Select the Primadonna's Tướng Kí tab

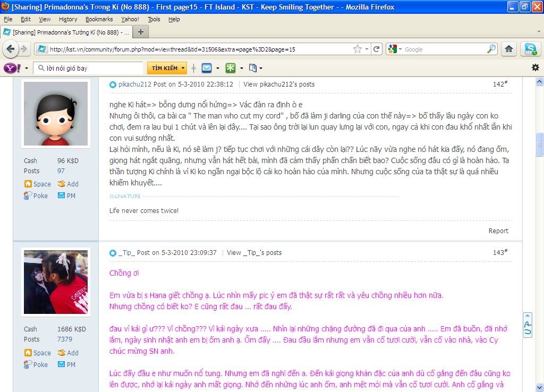pos(66,32)
